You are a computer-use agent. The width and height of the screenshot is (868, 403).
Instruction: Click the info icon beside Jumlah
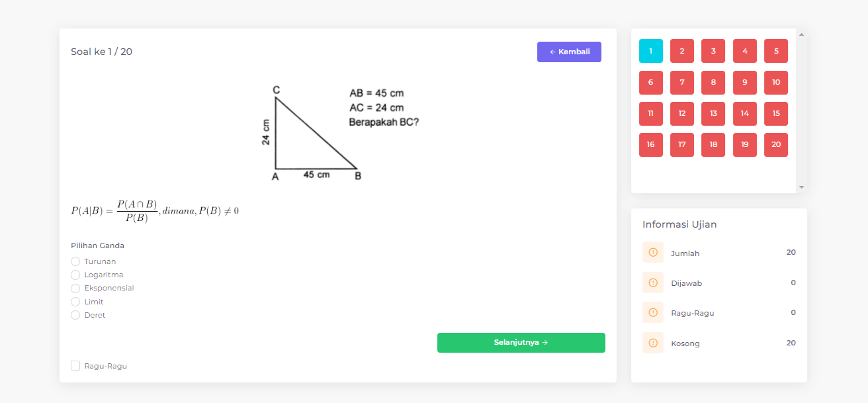(x=653, y=252)
